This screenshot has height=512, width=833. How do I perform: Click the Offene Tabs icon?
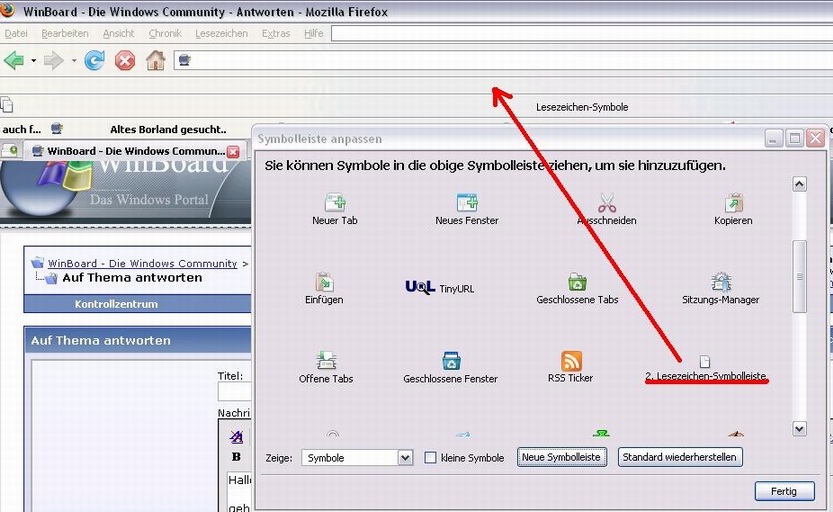coord(326,361)
